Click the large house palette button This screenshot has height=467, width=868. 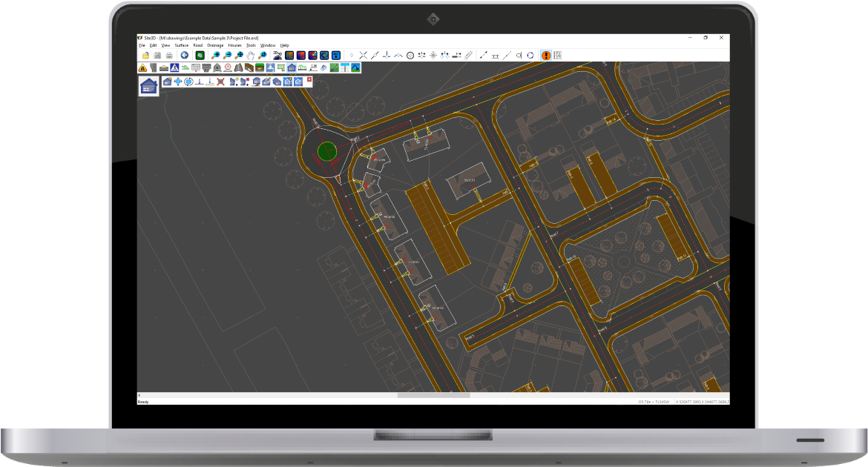(148, 86)
